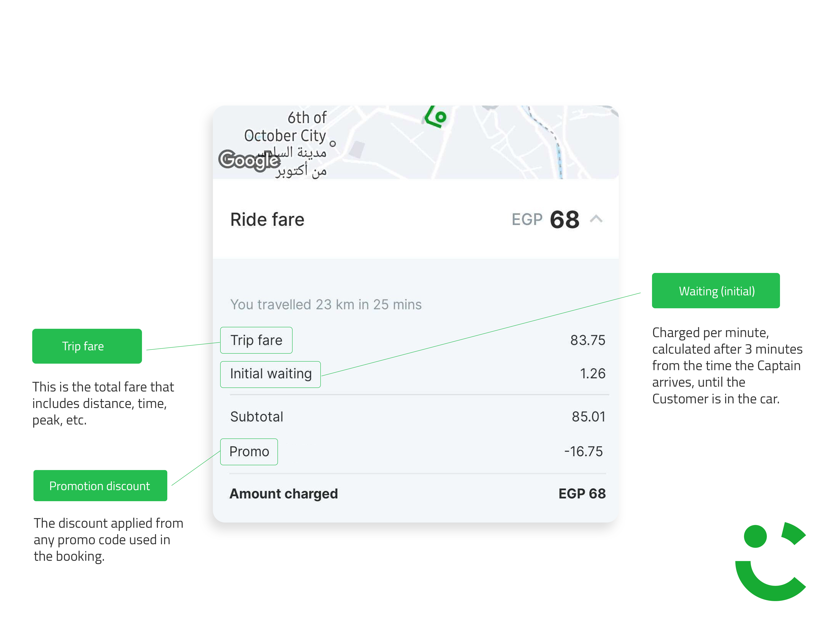The height and width of the screenshot is (627, 840).
Task: Click the map thumbnail area
Action: pos(416,142)
